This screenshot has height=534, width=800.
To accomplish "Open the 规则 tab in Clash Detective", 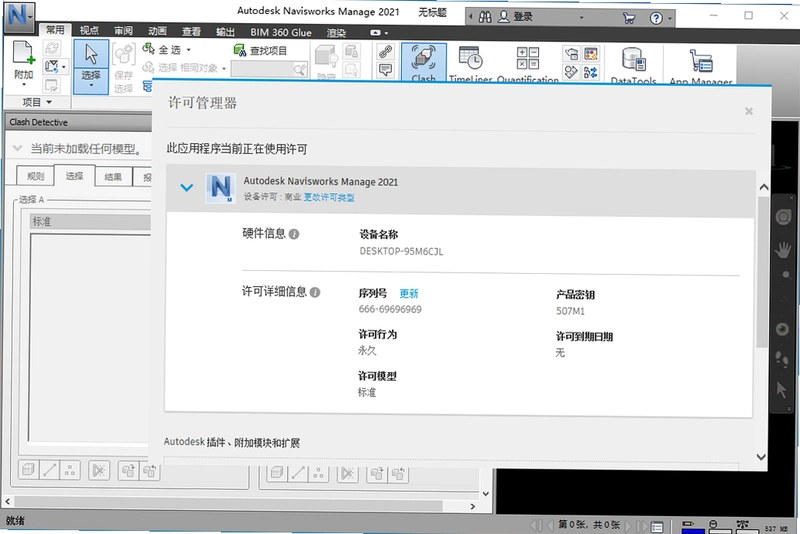I will click(35, 176).
